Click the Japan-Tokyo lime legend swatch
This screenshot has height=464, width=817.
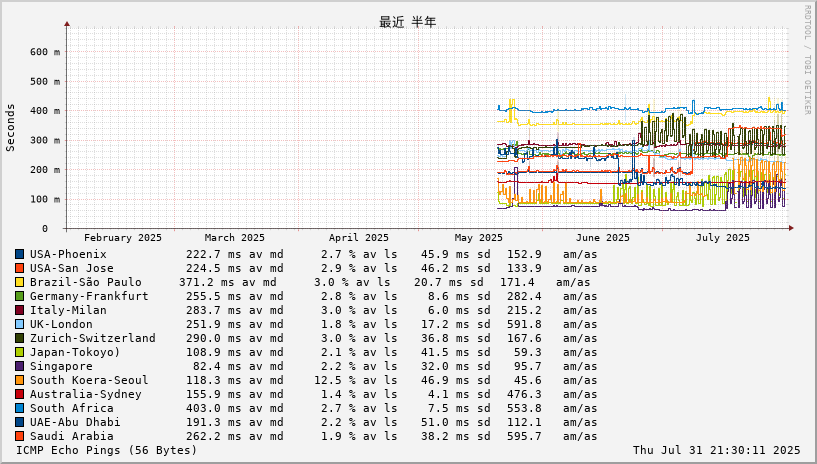[x=20, y=353]
